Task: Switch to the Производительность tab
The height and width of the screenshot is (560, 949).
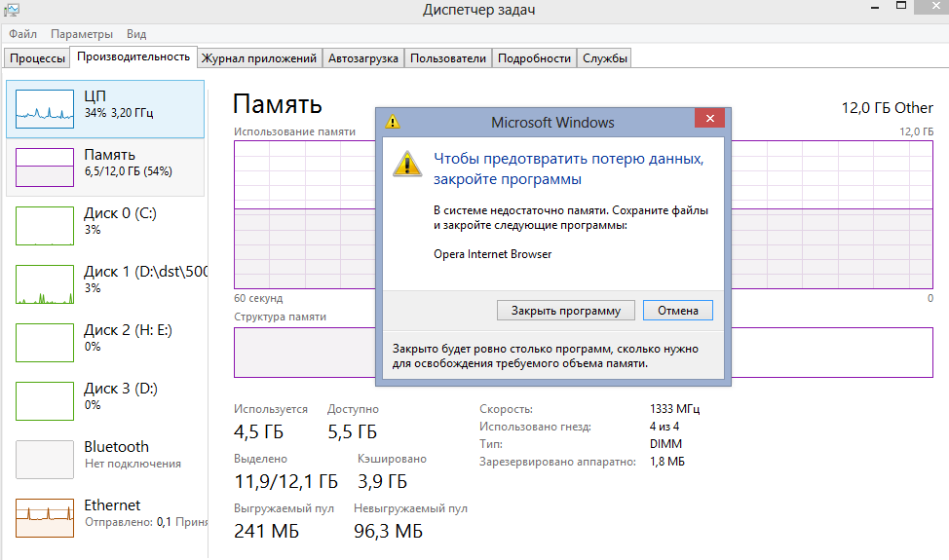Action: pyautogui.click(x=133, y=56)
